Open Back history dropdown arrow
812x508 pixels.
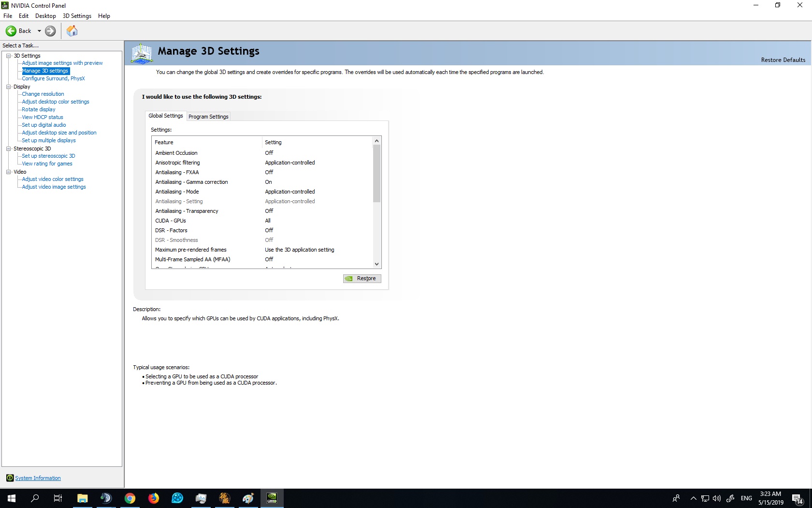39,31
